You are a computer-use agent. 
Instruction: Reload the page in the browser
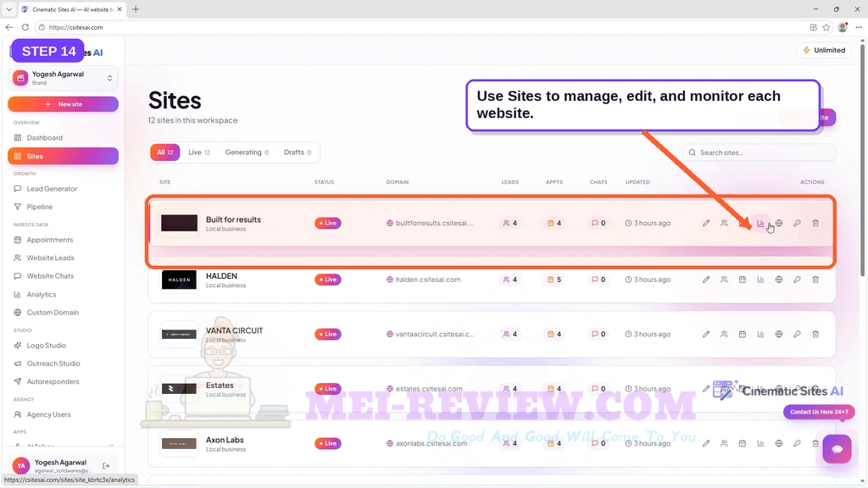point(25,27)
